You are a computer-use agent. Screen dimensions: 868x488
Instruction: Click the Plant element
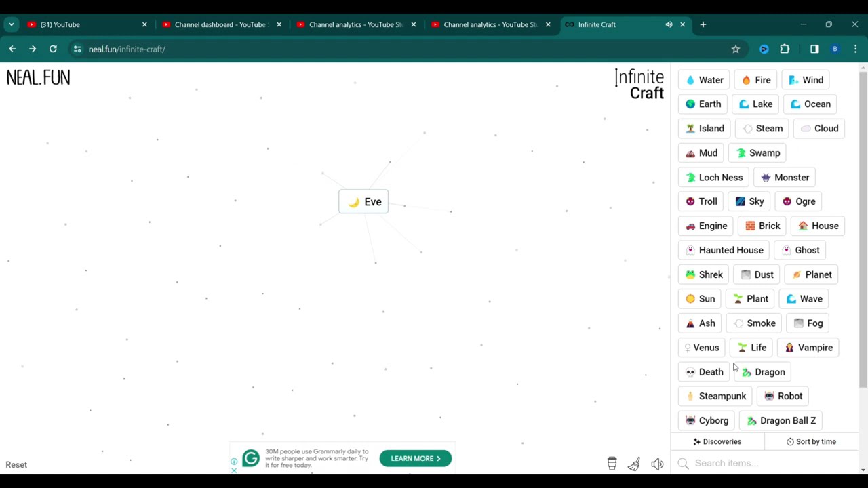point(751,299)
